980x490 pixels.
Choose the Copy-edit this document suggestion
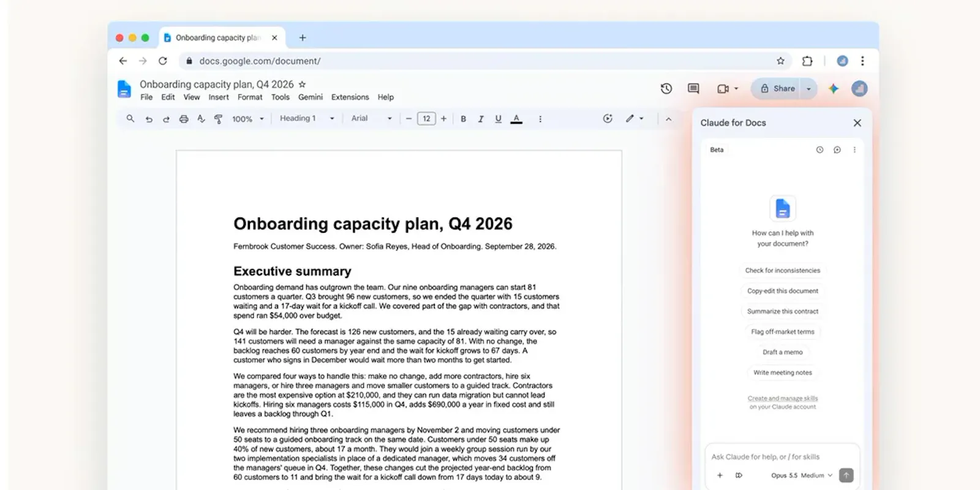(x=783, y=291)
